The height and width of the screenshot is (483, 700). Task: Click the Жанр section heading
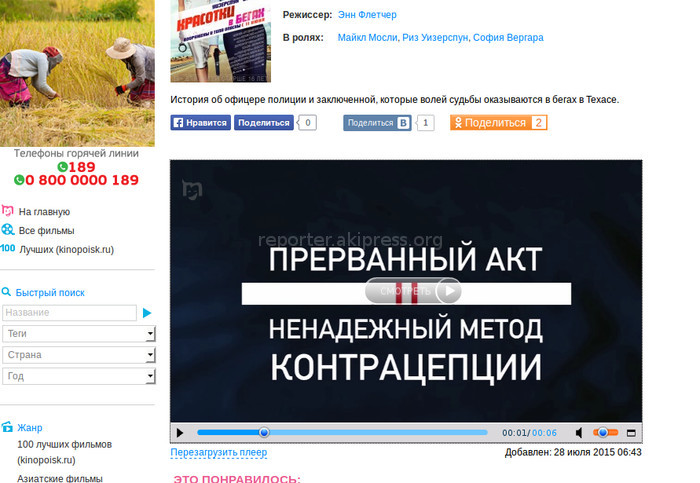tap(29, 428)
